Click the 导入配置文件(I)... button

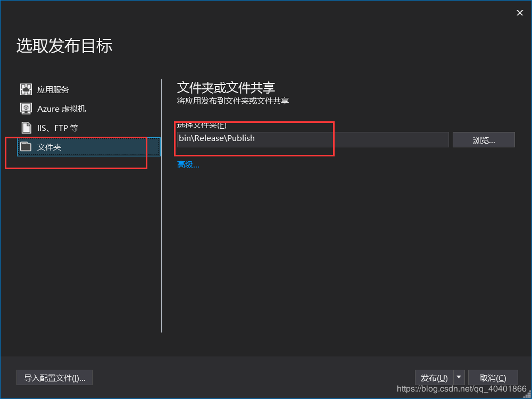click(x=54, y=377)
